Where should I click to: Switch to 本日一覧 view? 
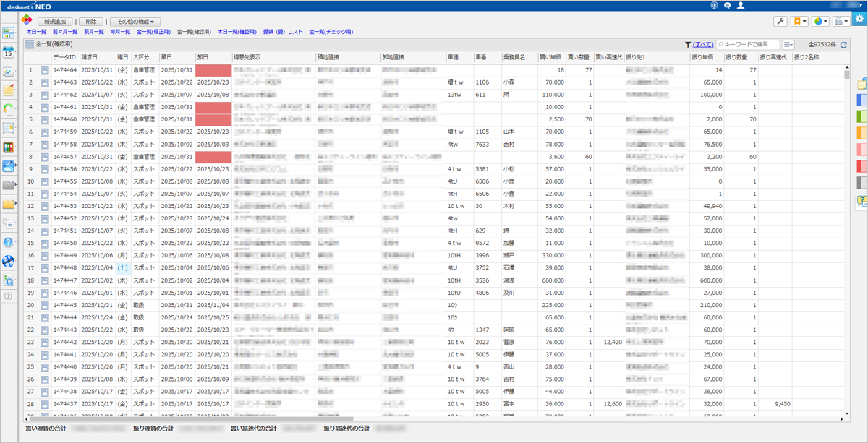click(36, 32)
